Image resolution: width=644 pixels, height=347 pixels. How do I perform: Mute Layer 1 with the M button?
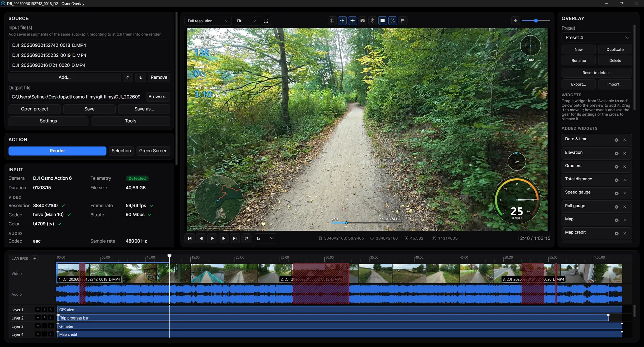(38, 309)
